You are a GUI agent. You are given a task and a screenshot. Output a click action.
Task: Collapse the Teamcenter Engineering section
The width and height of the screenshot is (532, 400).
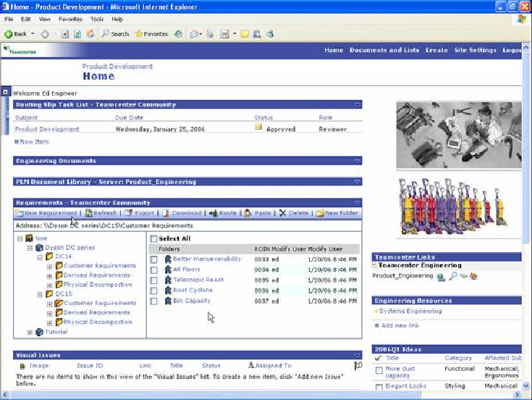(x=374, y=265)
